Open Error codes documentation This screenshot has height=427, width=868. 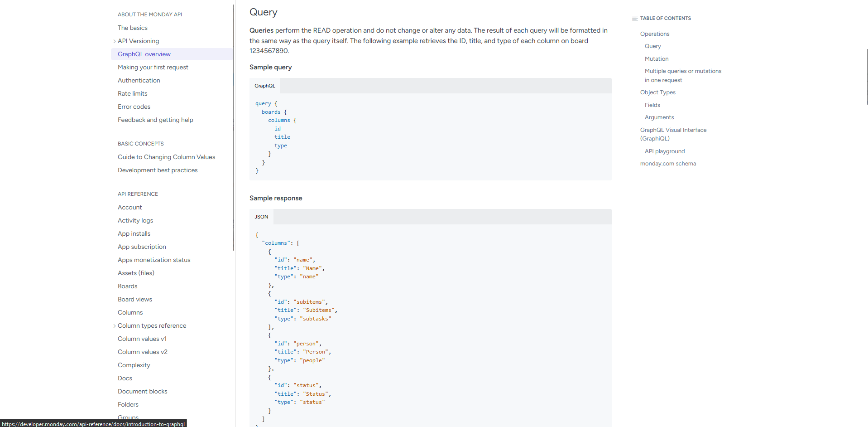point(134,107)
